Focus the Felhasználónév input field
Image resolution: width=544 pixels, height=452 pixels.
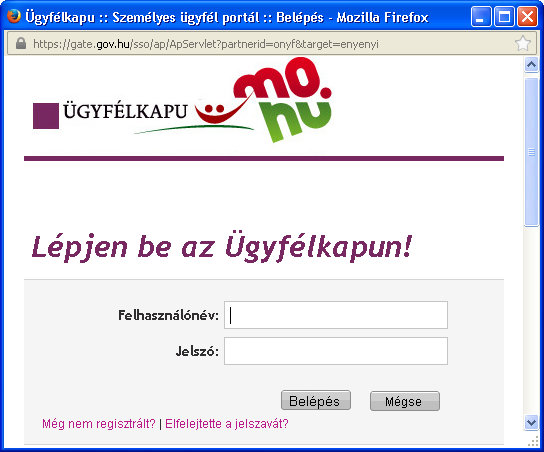(x=335, y=315)
